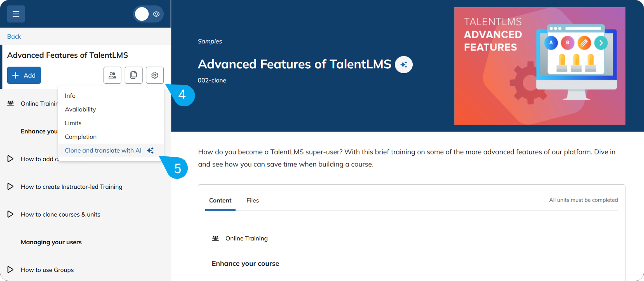Click the people icon beside sidebar Online Training
644x281 pixels.
click(x=11, y=103)
